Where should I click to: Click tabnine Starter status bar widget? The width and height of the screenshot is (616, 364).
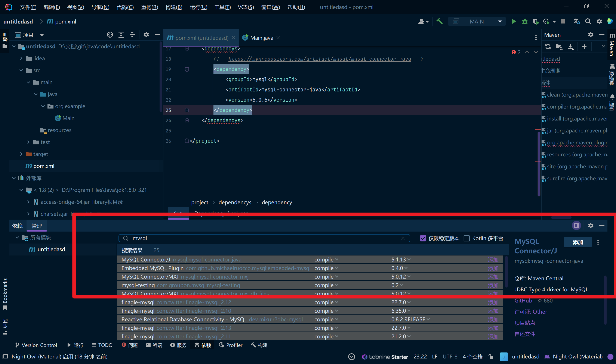385,357
